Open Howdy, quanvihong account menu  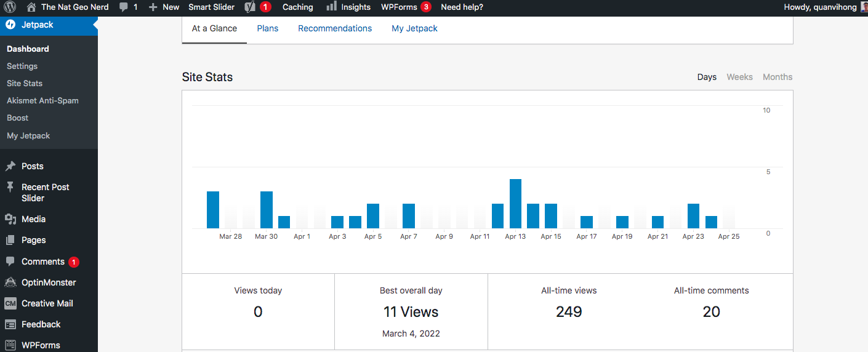[x=820, y=7]
